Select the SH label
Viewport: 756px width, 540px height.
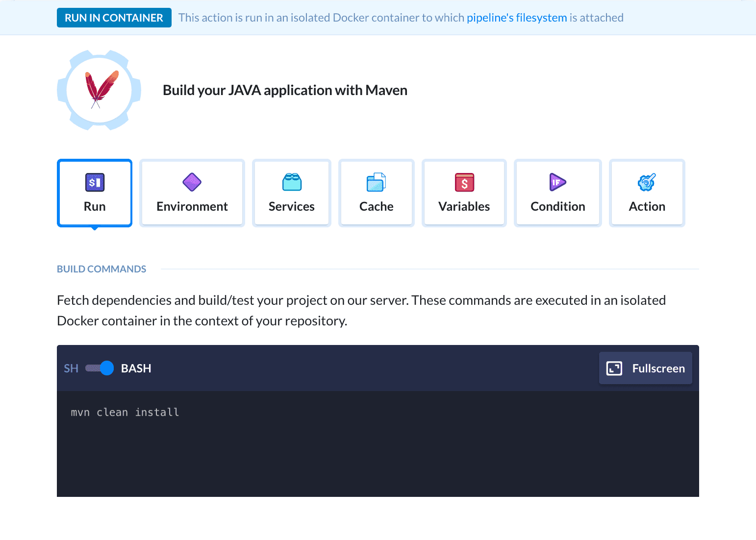[x=71, y=368]
